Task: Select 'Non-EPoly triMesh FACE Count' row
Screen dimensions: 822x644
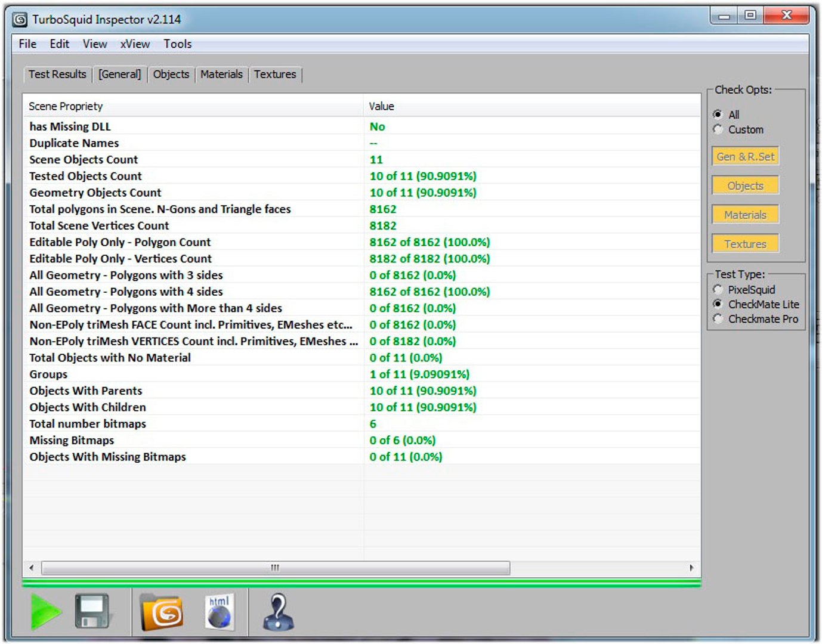Action: click(x=361, y=324)
